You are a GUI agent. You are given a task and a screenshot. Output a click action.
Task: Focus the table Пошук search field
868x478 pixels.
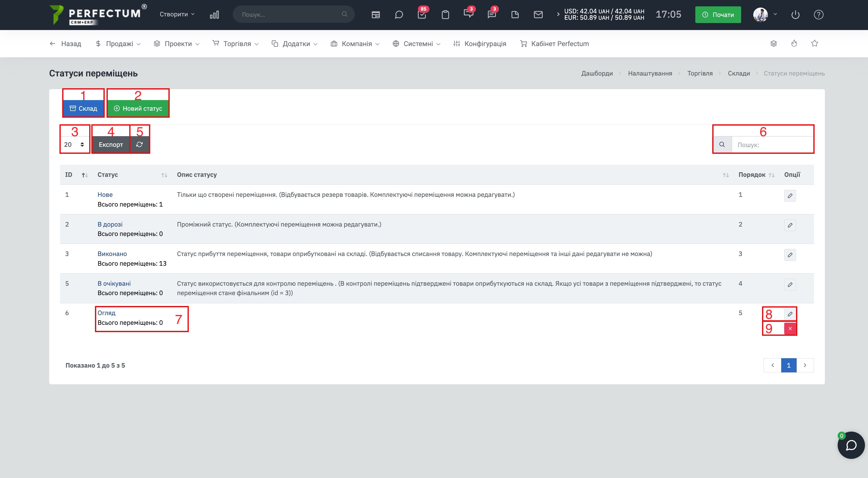(772, 145)
